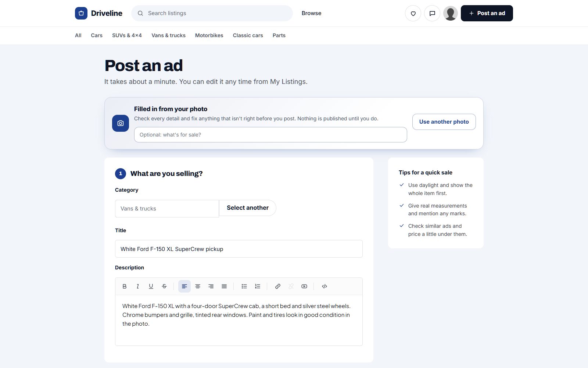The width and height of the screenshot is (588, 368).
Task: Toggle underline in the description editor
Action: point(151,286)
